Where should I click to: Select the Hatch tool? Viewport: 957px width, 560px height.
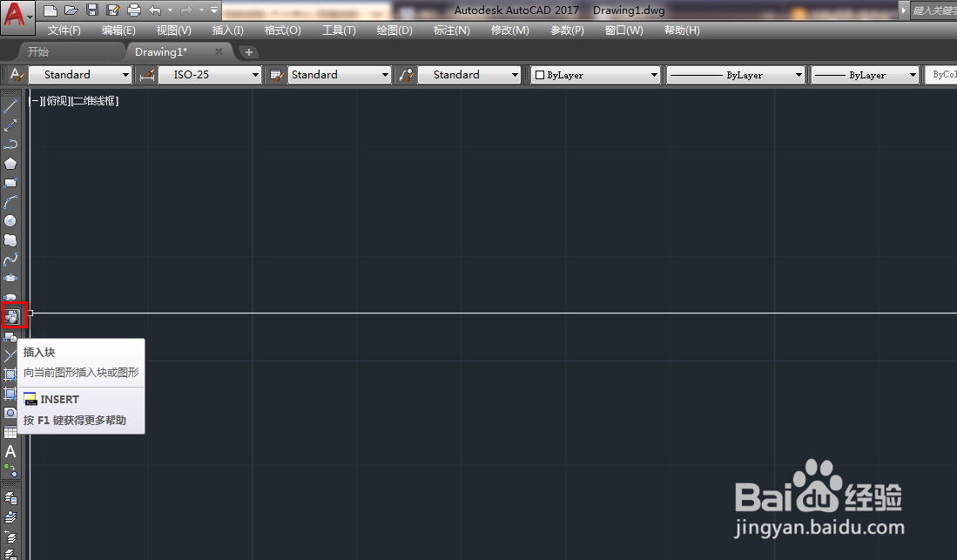10,374
